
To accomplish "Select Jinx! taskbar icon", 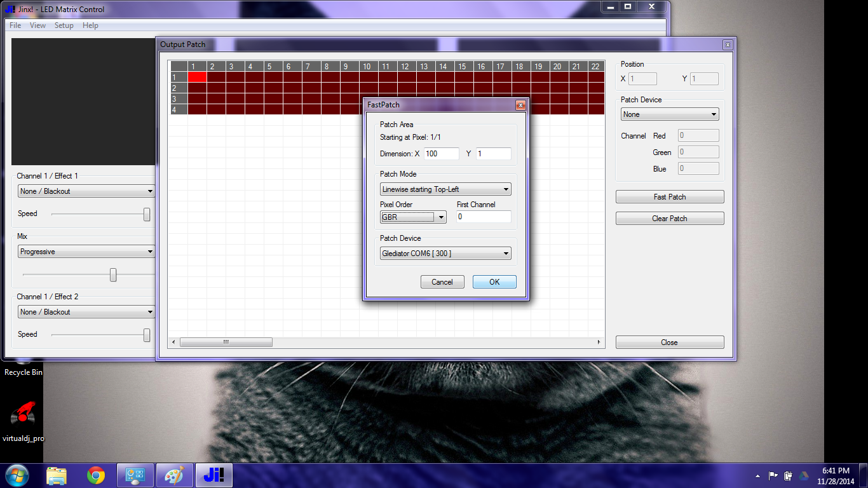I will (x=213, y=475).
